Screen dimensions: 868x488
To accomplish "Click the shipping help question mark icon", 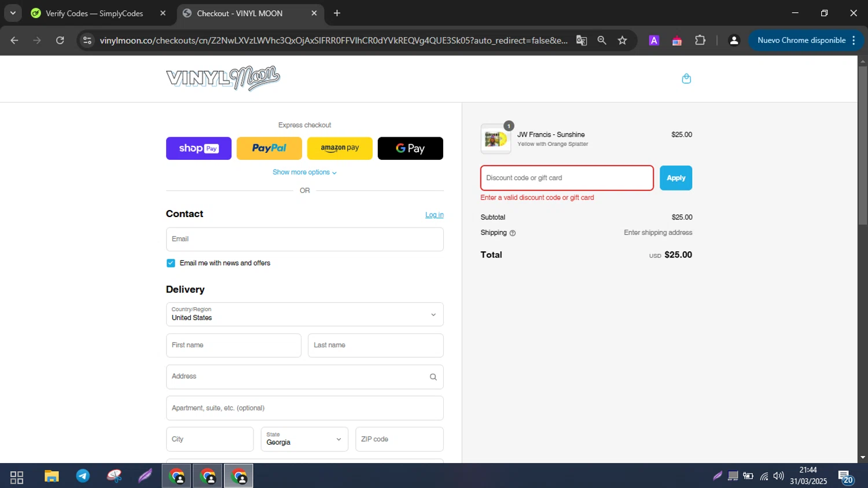I will (x=512, y=233).
